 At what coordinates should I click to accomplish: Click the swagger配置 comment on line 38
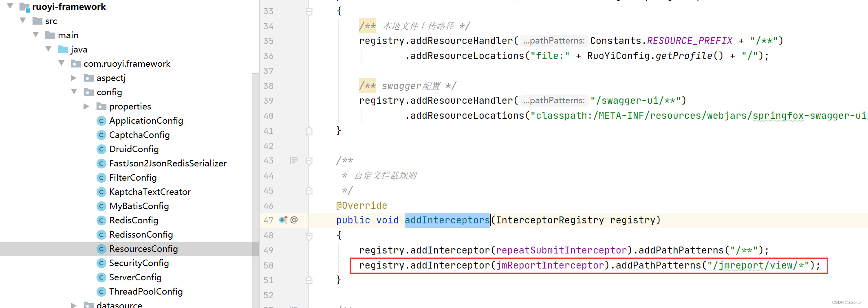tap(411, 86)
